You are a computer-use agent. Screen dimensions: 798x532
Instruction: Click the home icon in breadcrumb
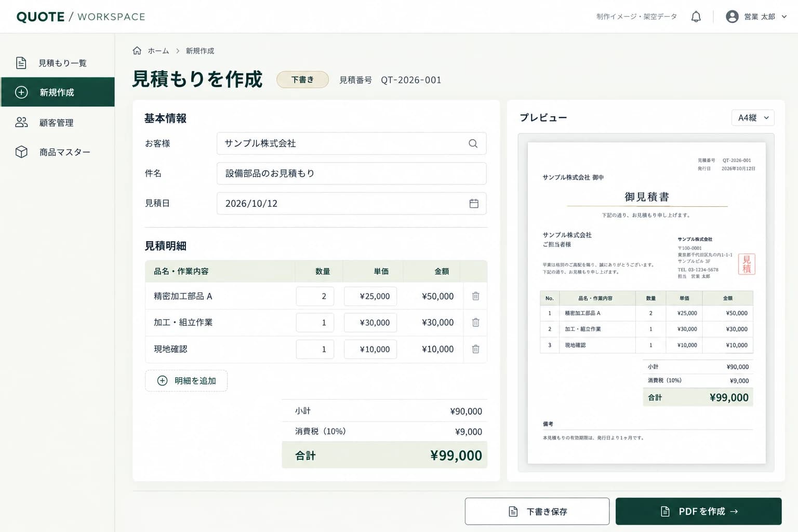pos(137,50)
